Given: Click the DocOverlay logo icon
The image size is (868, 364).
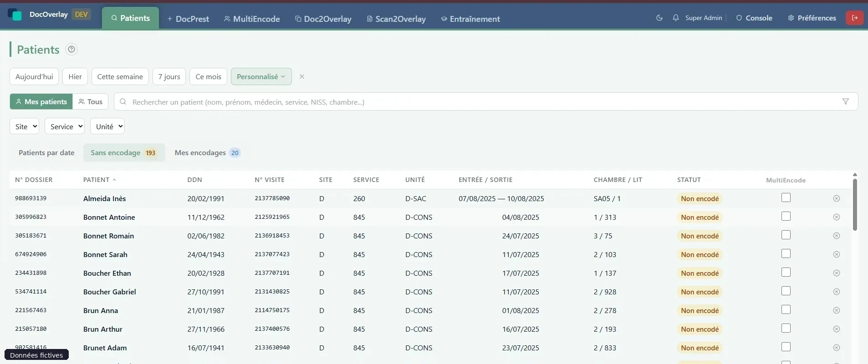Looking at the screenshot, I should tap(15, 15).
